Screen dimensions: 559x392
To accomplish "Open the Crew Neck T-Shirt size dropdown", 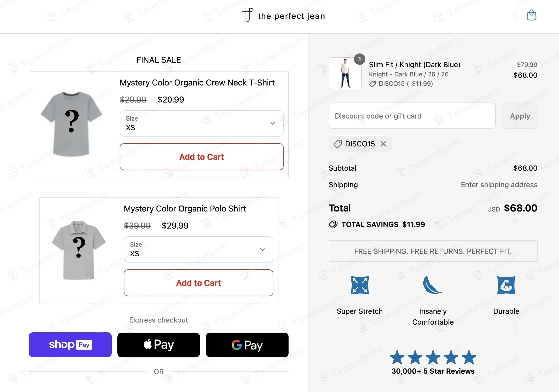I will [x=201, y=123].
